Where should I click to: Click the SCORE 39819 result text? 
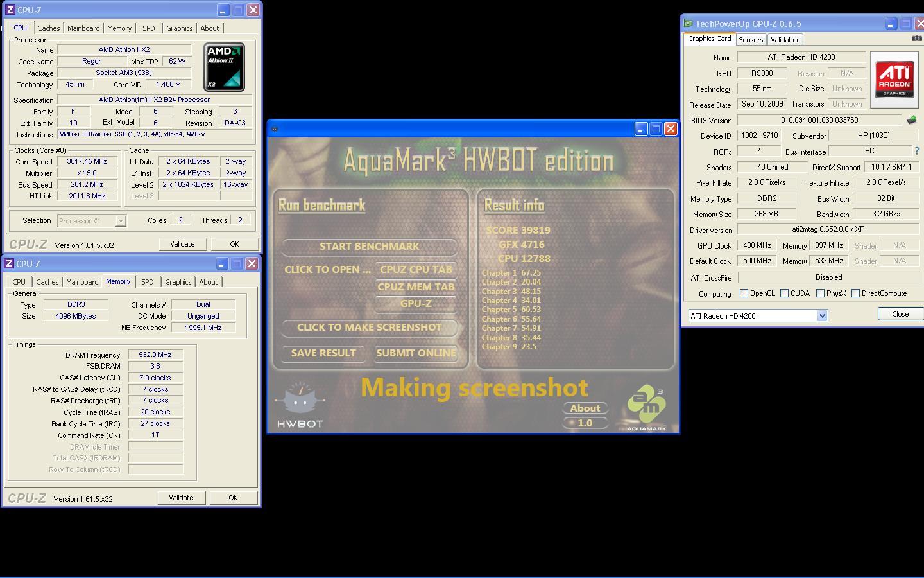tap(518, 231)
